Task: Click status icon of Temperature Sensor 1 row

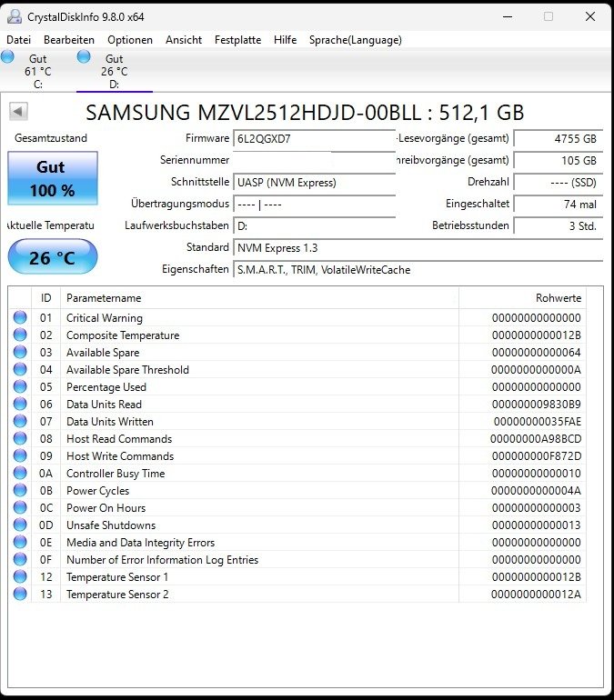Action: pyautogui.click(x=20, y=576)
